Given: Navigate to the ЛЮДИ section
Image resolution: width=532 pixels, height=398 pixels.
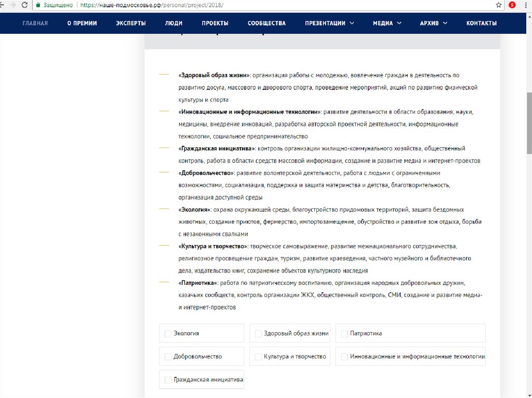Looking at the screenshot, I should tap(174, 23).
